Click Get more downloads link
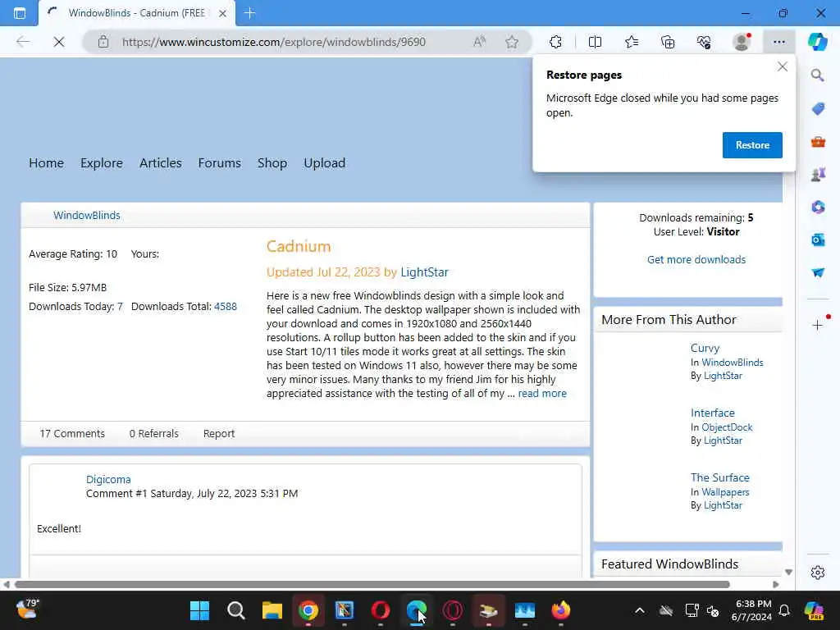The image size is (840, 630). (x=696, y=260)
